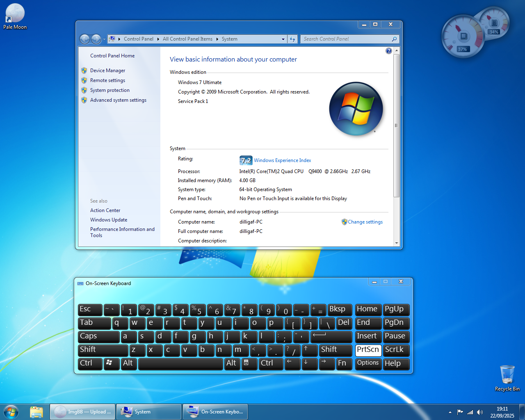Toggle the right Alt key
Viewport: 525px width, 420px height.
pyautogui.click(x=232, y=364)
